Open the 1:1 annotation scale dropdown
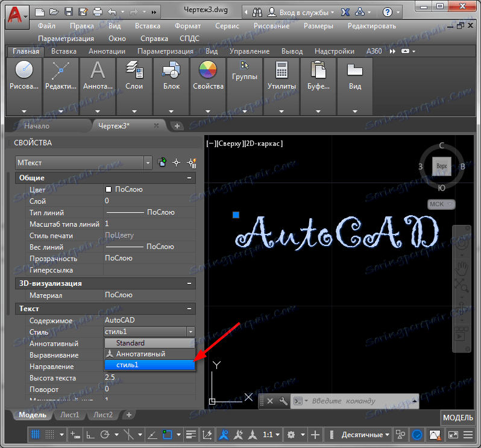481x448 pixels. coord(271,435)
